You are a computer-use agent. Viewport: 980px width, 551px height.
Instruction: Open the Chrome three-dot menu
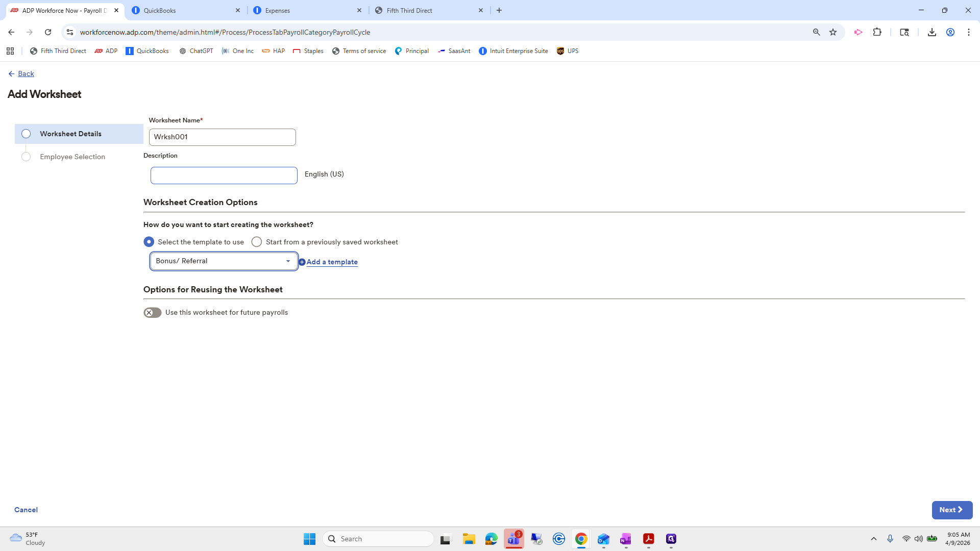click(x=968, y=32)
